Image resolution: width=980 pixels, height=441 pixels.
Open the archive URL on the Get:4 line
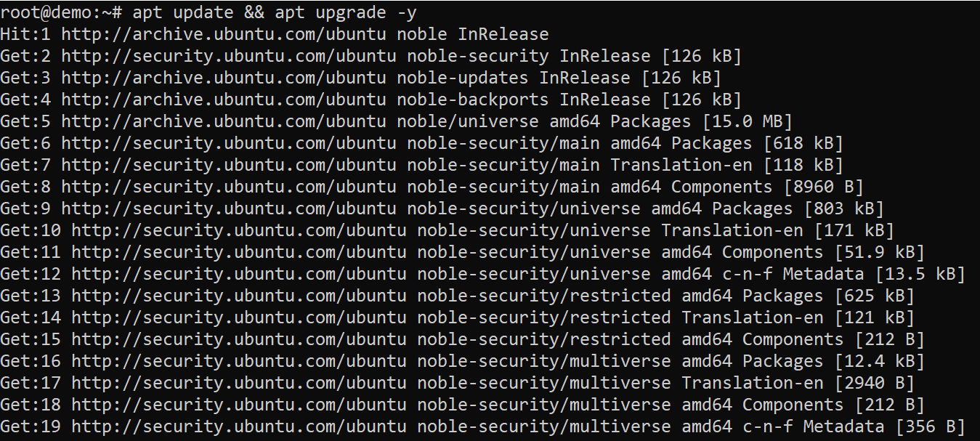(224, 100)
